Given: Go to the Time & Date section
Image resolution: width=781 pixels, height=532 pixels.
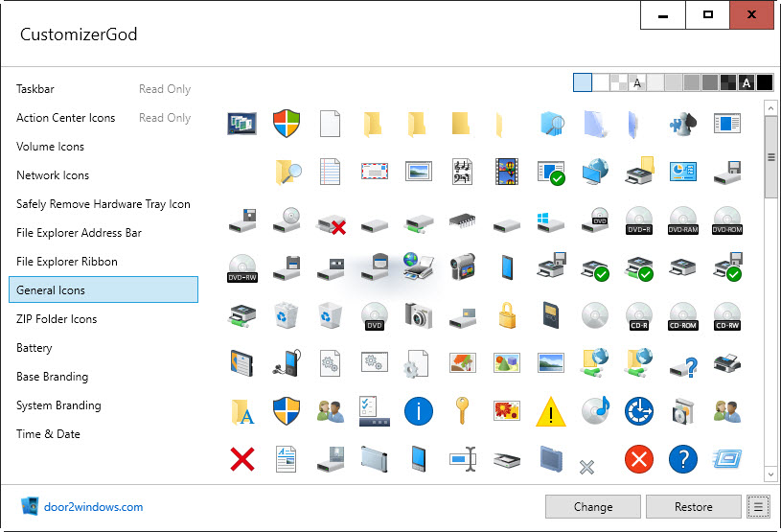Looking at the screenshot, I should tap(48, 434).
